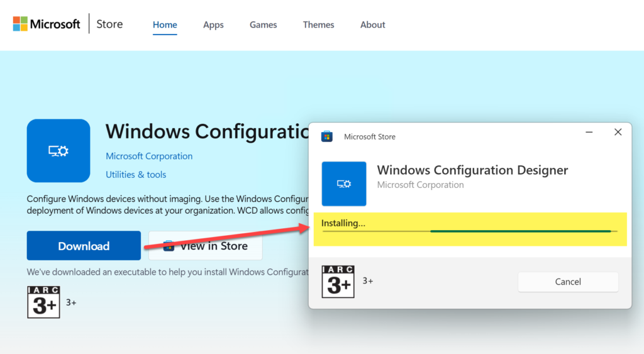Click the 3+ age label next to the web page rating badge
This screenshot has width=644, height=354.
tap(71, 302)
